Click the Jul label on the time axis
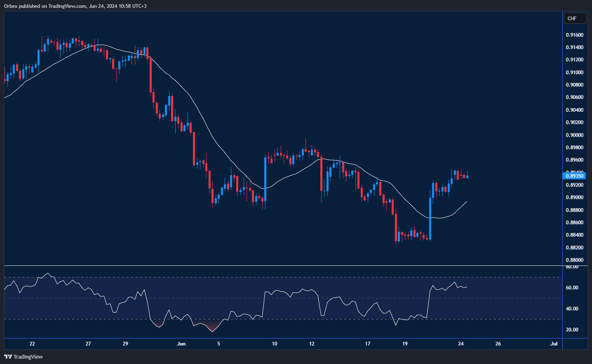 click(x=554, y=343)
